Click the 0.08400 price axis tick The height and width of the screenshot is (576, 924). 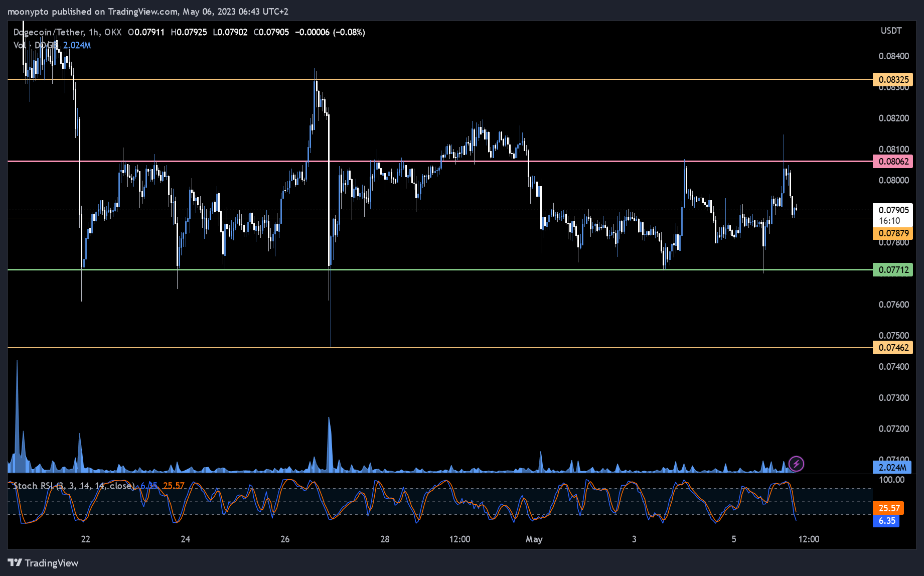(893, 56)
